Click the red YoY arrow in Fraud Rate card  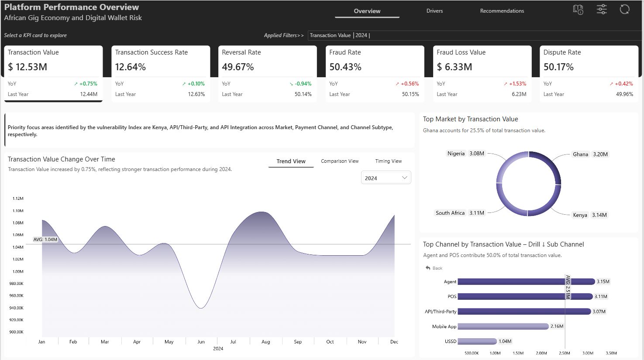tap(397, 84)
